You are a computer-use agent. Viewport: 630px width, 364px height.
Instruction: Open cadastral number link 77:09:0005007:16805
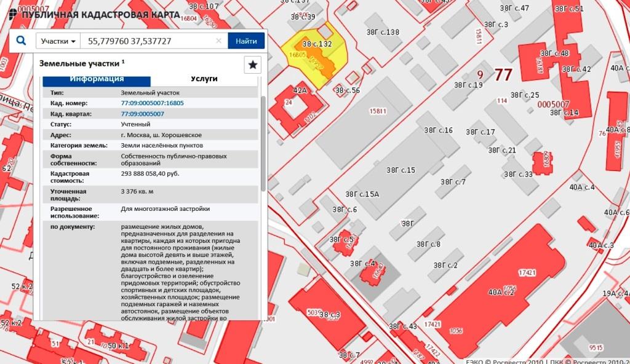(152, 103)
